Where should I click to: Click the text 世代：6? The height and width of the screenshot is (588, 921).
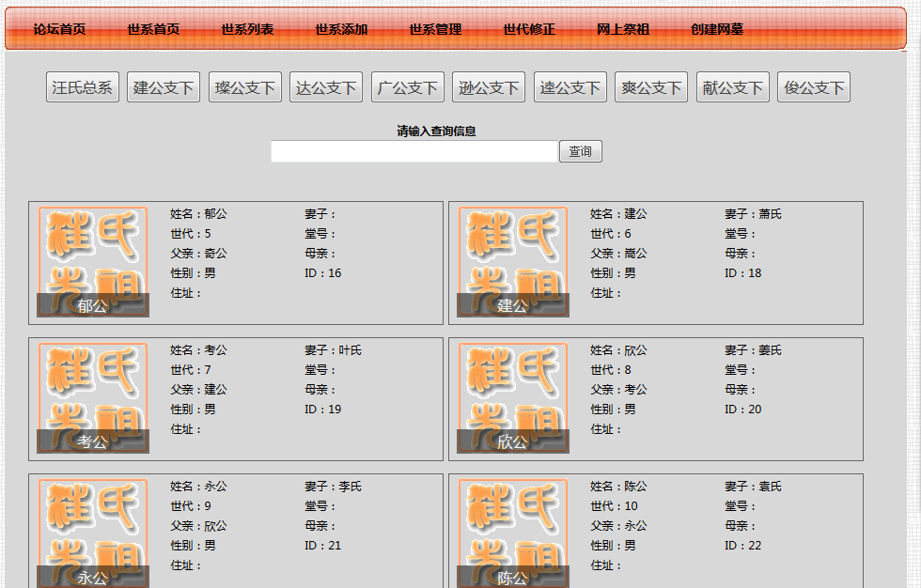click(x=610, y=234)
